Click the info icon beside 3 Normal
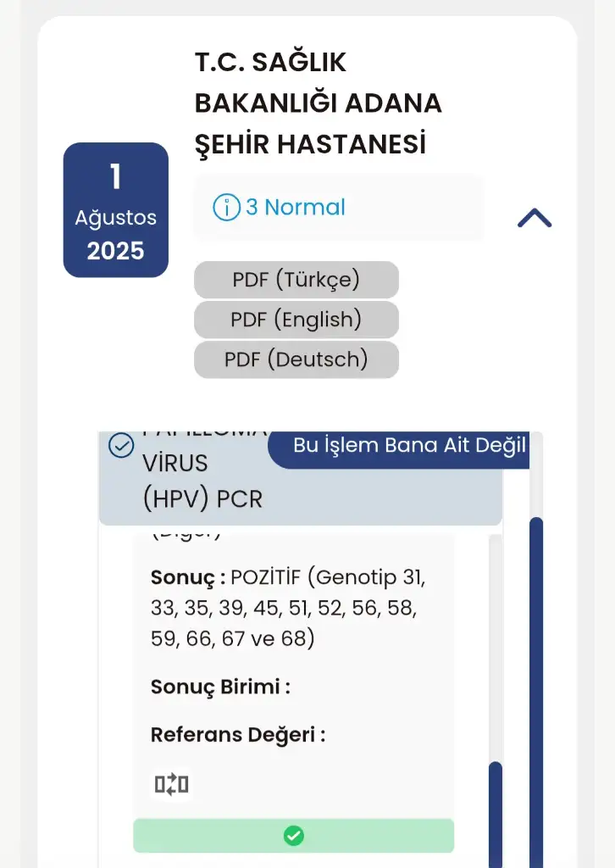Viewport: 615px width, 868px height. point(226,208)
